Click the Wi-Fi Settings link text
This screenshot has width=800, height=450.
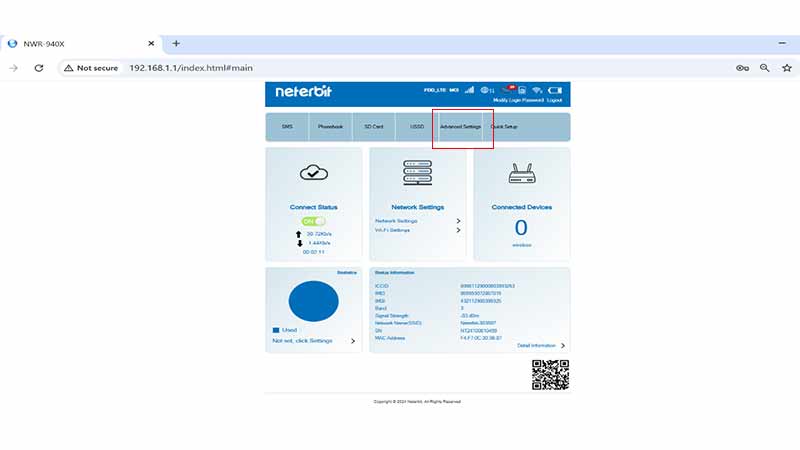tap(392, 230)
